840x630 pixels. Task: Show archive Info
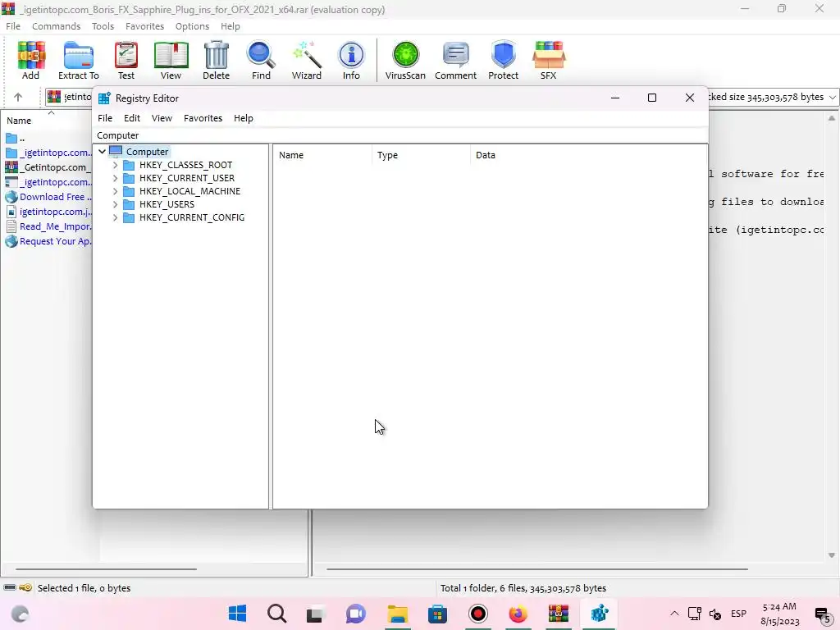click(x=351, y=60)
